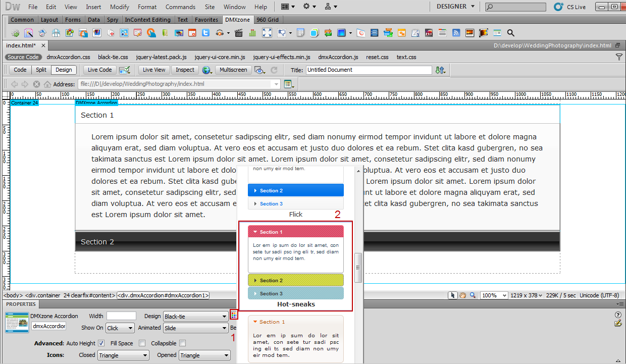Open the File menu
The width and height of the screenshot is (626, 364).
coord(33,7)
